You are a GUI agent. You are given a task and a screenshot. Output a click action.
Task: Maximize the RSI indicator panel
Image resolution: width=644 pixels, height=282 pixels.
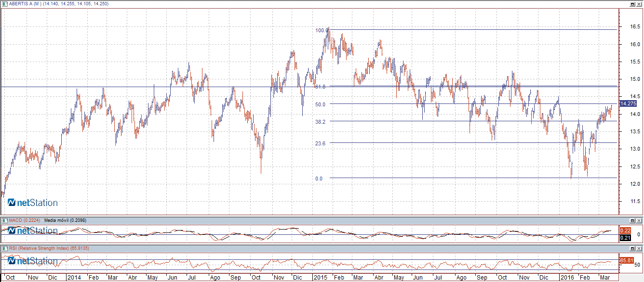click(632, 248)
